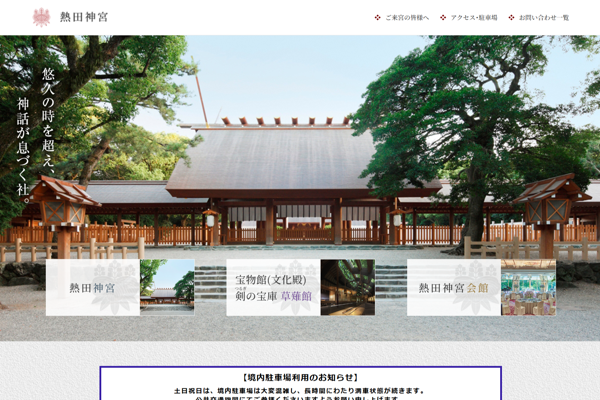This screenshot has height=400, width=600.
Task: Open the 熱田神宮 banner card
Action: coord(120,287)
